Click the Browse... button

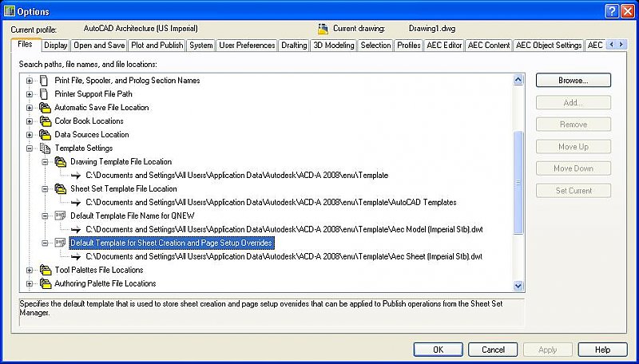[x=574, y=80]
